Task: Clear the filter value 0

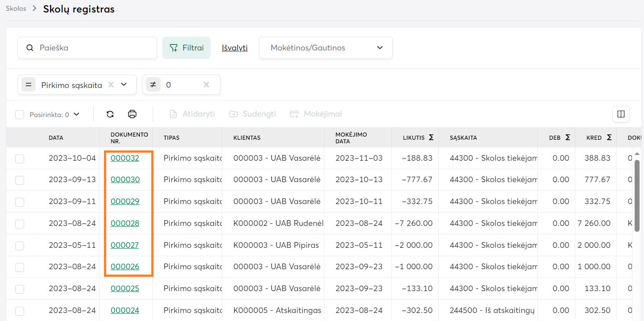Action: [x=206, y=85]
